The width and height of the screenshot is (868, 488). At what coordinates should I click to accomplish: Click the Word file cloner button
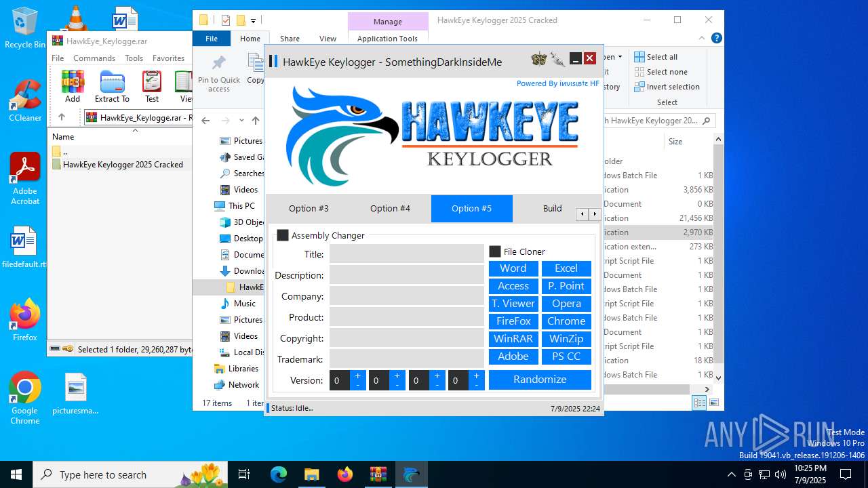pyautogui.click(x=513, y=268)
